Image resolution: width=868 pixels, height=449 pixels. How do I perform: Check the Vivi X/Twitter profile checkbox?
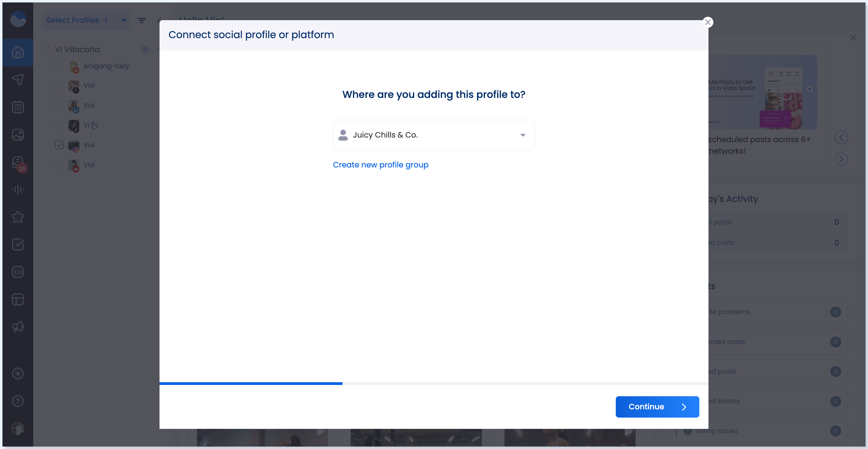[59, 86]
